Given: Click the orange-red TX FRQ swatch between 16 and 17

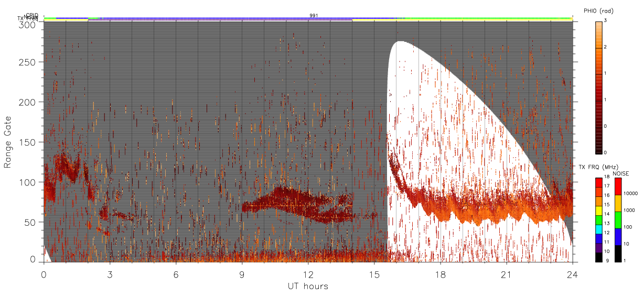Looking at the screenshot, I should point(599,192).
